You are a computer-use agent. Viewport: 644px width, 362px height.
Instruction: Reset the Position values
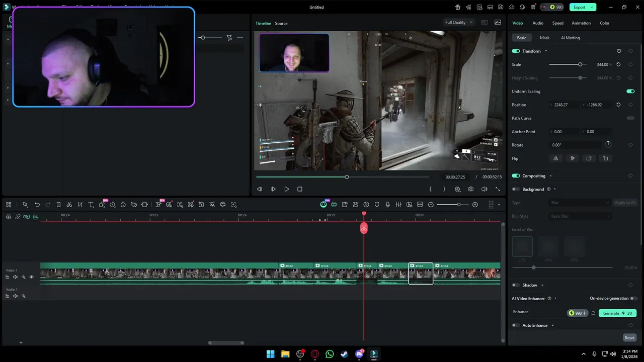(x=618, y=105)
